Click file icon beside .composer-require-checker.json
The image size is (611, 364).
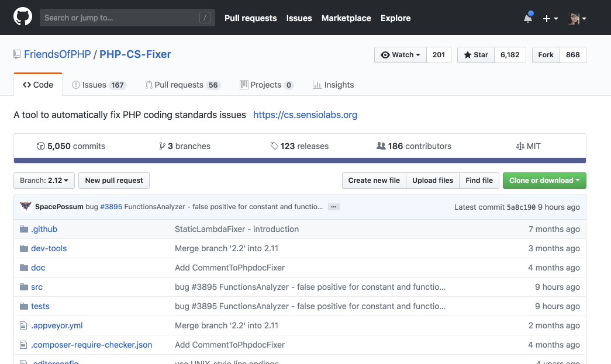click(23, 345)
